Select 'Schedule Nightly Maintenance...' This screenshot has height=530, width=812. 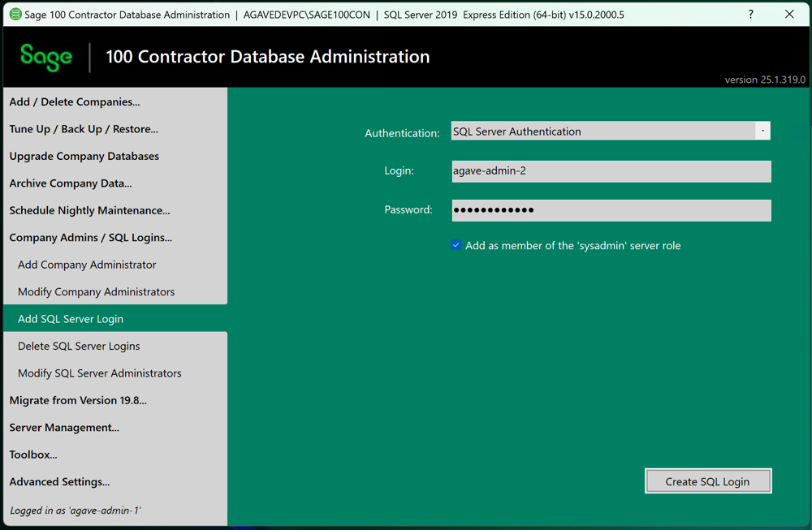(89, 209)
